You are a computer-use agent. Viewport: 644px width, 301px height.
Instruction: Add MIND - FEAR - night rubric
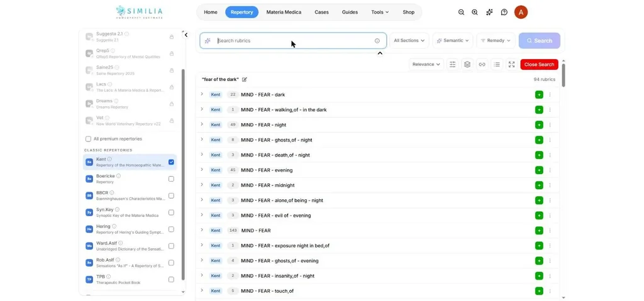click(x=539, y=125)
